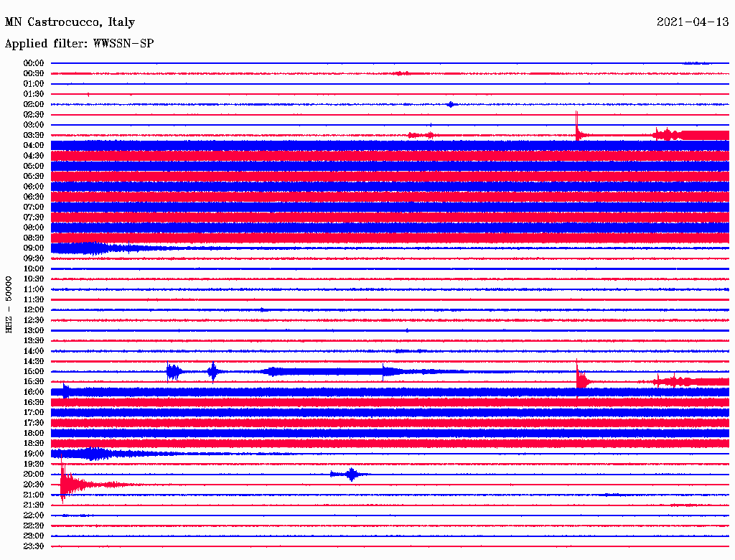Viewport: 735px width, 560px height.
Task: Click the 23:30 time label
Action: [33, 546]
